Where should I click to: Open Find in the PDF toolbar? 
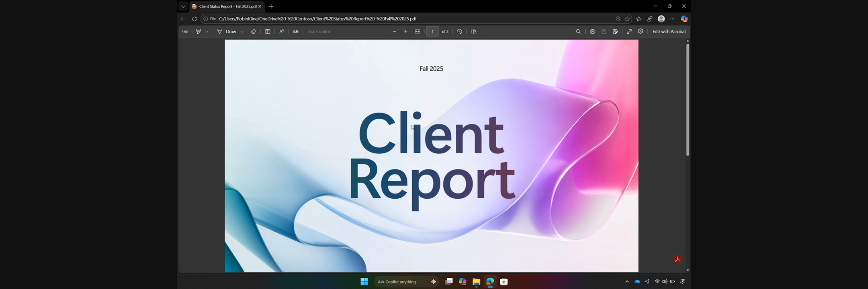(578, 31)
